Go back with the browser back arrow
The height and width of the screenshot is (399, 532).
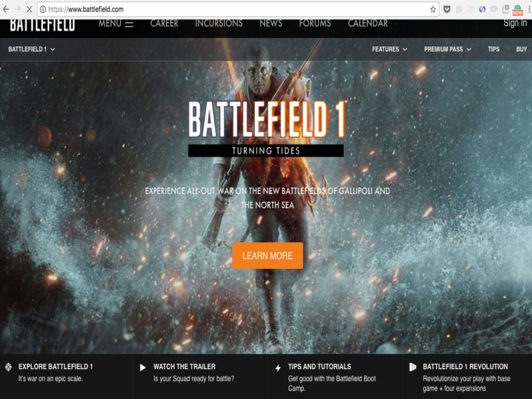tap(6, 9)
